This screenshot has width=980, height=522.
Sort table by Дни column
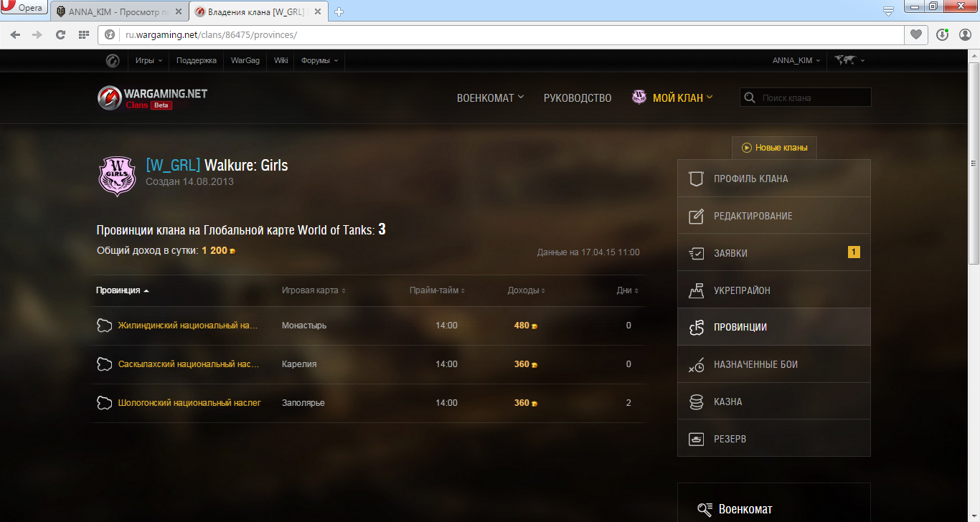(628, 290)
